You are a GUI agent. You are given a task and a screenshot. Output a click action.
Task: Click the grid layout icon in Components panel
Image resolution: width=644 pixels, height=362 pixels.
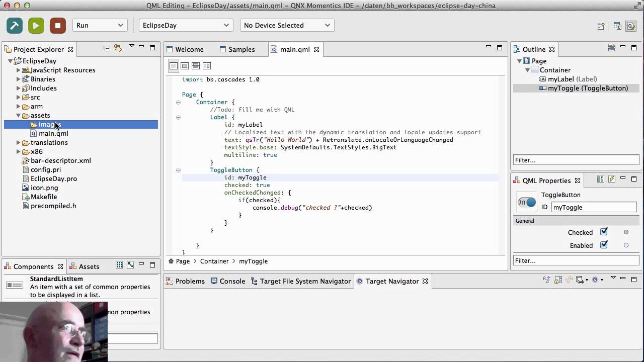(119, 265)
